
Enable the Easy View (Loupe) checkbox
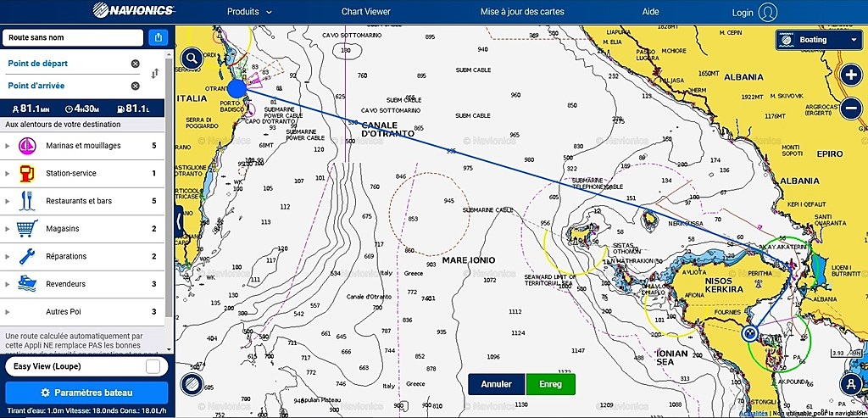pyautogui.click(x=153, y=366)
